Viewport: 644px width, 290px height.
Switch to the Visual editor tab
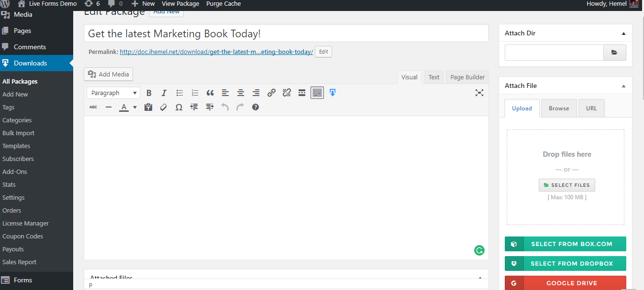pos(409,77)
